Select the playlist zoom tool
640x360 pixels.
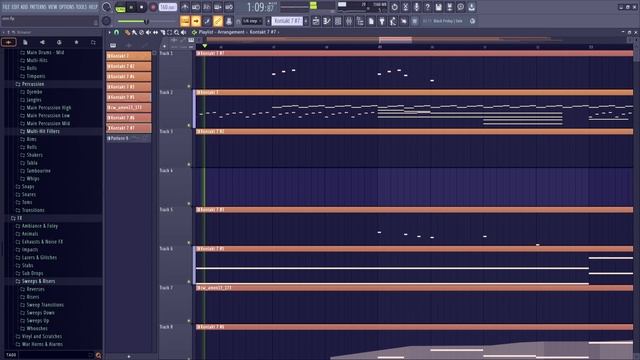(176, 32)
